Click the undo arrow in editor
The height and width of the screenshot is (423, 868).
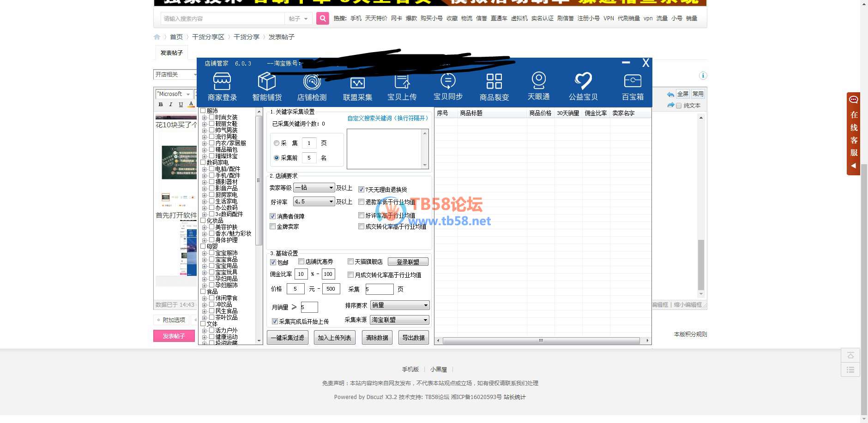point(670,94)
